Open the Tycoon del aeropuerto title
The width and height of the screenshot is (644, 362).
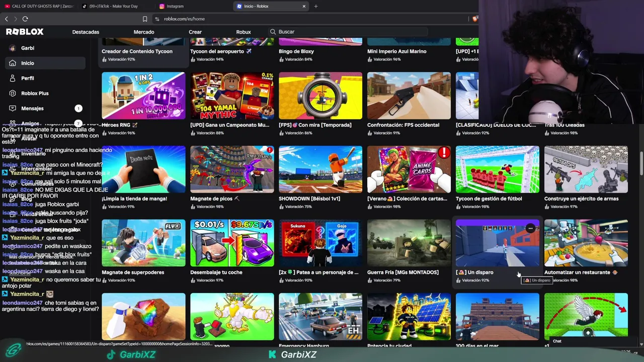[221, 51]
